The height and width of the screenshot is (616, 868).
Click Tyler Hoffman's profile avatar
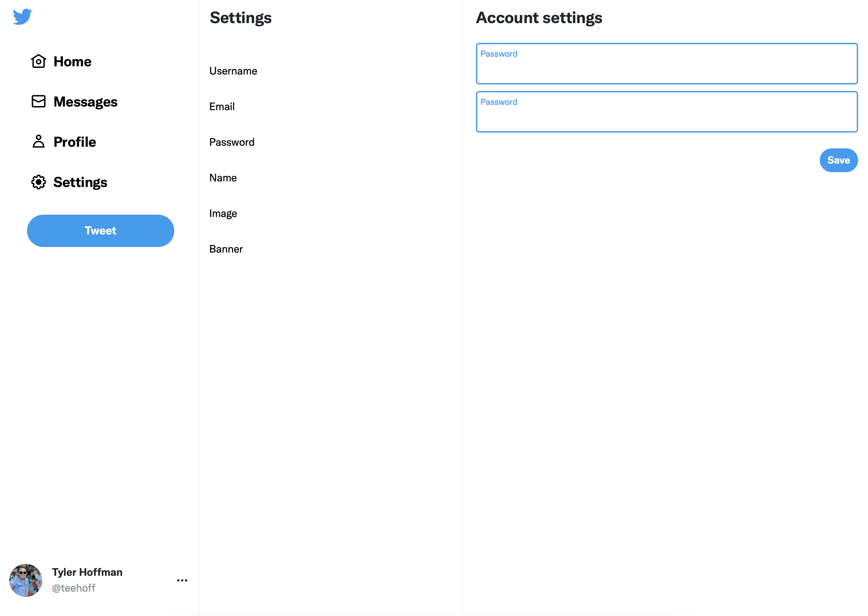pyautogui.click(x=25, y=580)
